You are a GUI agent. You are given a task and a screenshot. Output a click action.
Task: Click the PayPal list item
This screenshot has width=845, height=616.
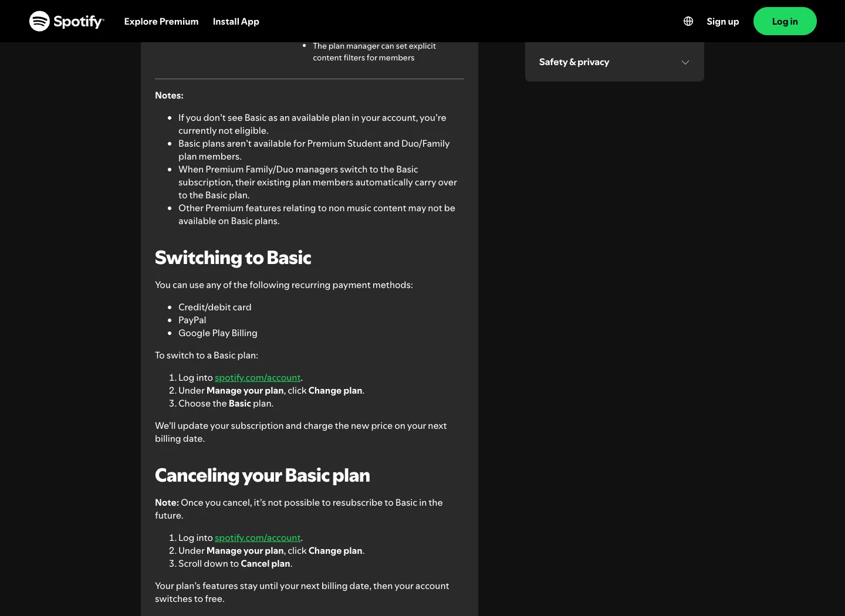pos(192,320)
